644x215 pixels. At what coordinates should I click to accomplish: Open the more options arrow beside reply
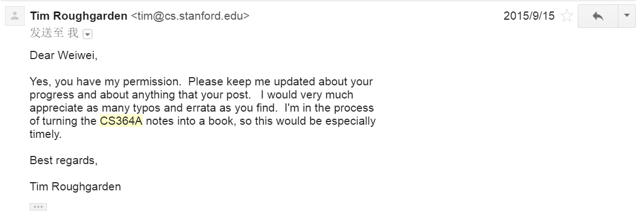click(626, 16)
